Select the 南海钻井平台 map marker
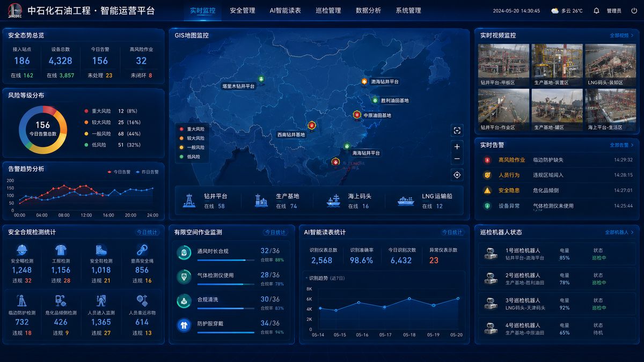Image resolution: width=644 pixels, height=362 pixels. (x=347, y=146)
